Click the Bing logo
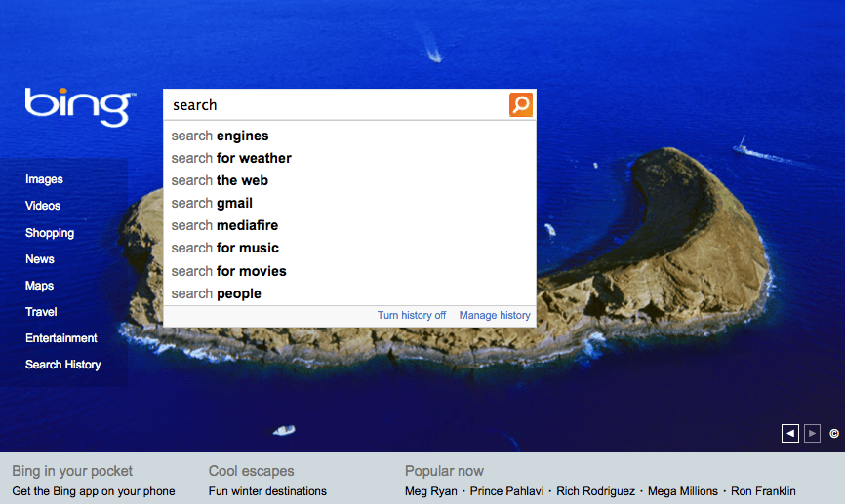Screen dimensions: 845x504 [x=80, y=107]
